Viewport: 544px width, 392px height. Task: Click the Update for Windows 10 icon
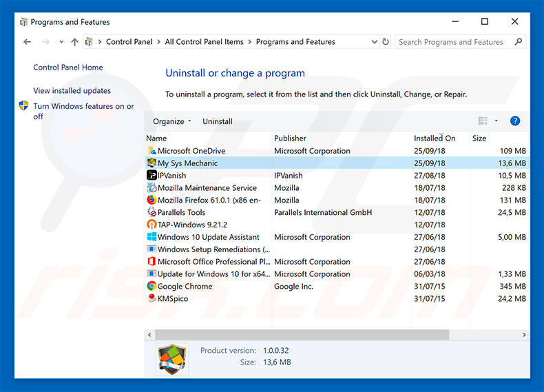151,274
